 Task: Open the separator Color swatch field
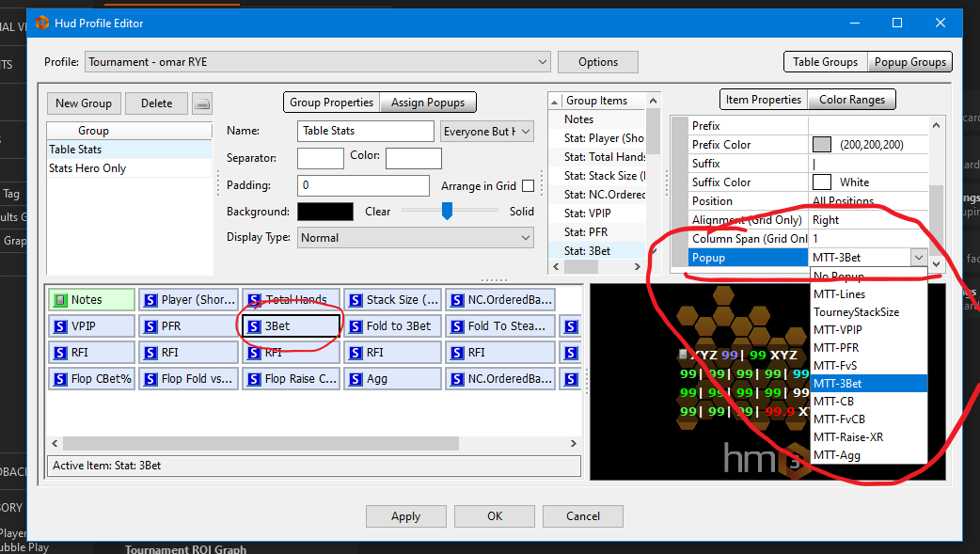pyautogui.click(x=414, y=158)
